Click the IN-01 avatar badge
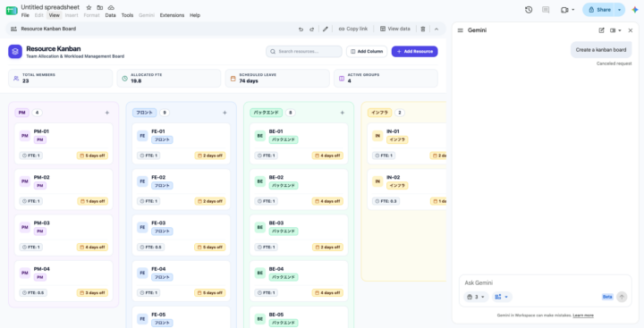The image size is (644, 328). (x=377, y=136)
